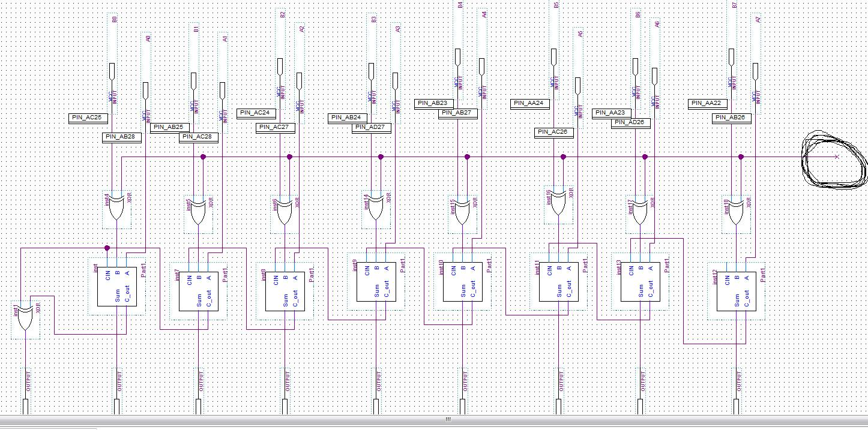Click the PIN_AB28 pin assignment label
This screenshot has height=430, width=868.
(x=122, y=137)
